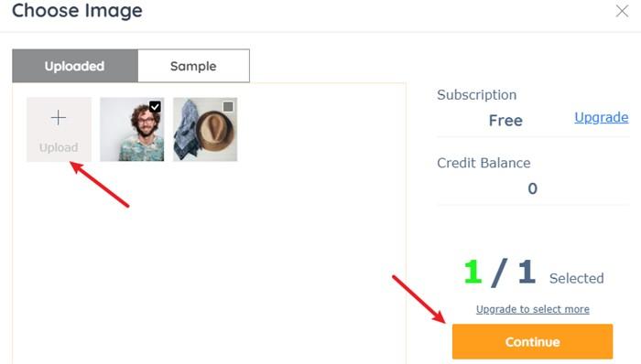Open the Upgrade subscription link
641x364 pixels.
point(602,118)
